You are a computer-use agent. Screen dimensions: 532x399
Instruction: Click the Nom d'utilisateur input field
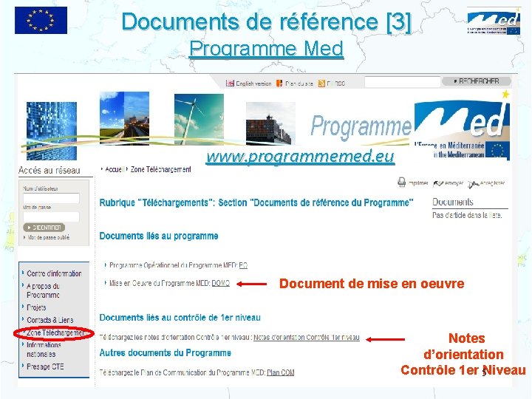[51, 198]
